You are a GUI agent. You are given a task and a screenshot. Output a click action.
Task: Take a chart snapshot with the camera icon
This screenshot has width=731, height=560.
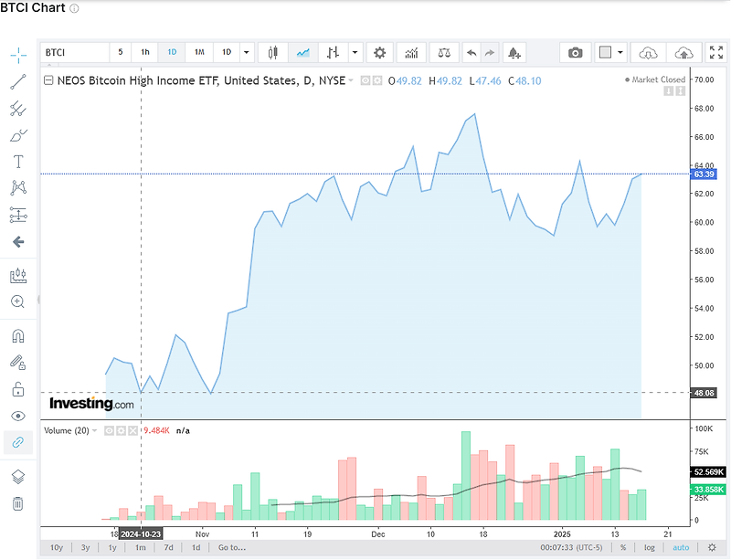(576, 52)
